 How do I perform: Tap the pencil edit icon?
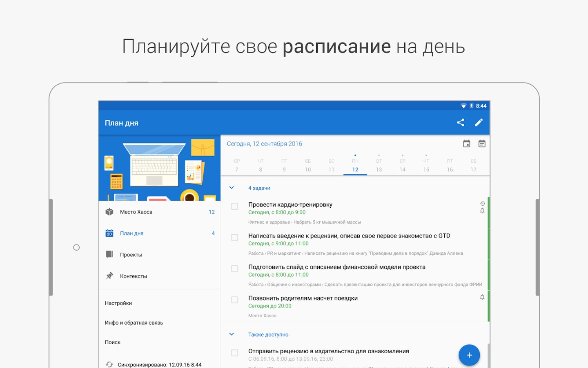coord(479,122)
